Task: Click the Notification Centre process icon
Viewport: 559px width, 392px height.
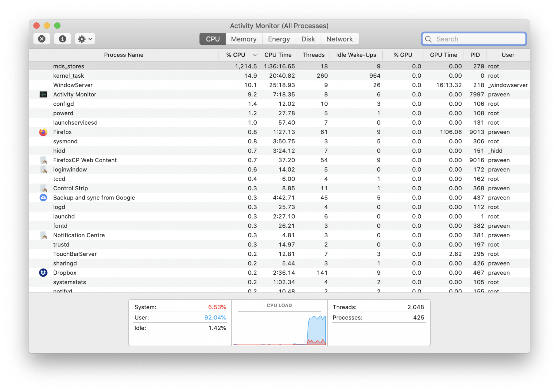Action: tap(43, 235)
